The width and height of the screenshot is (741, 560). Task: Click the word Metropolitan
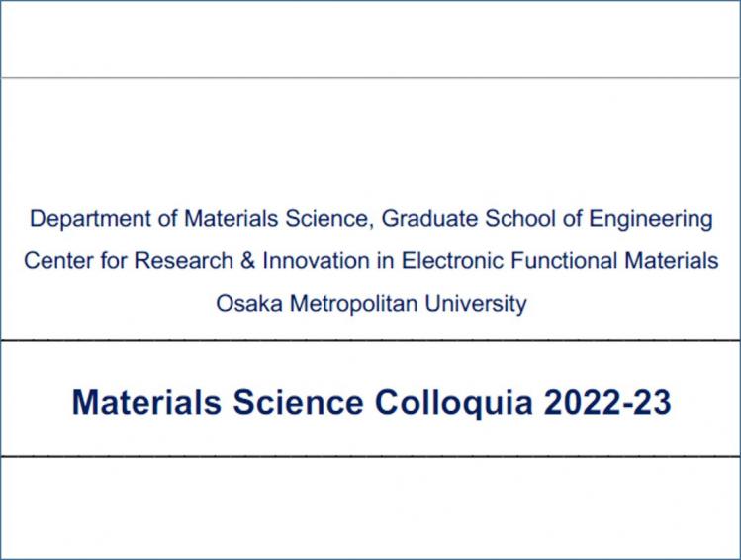tap(353, 304)
